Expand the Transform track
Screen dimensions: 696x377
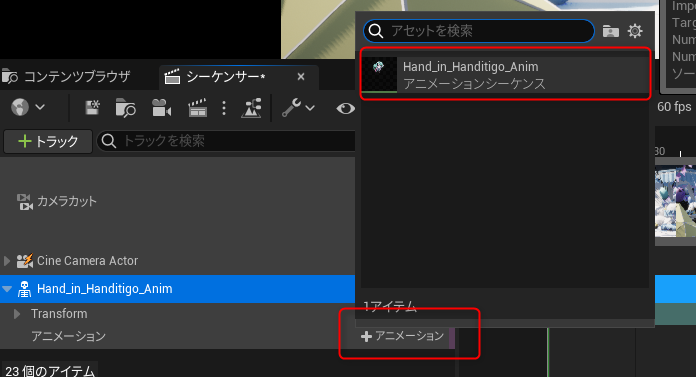coord(17,314)
